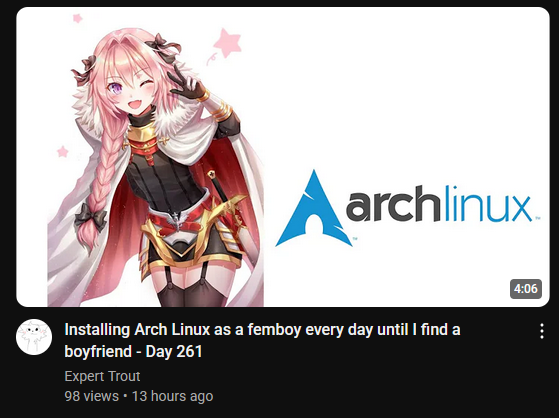Visit the Expert Trout channel name
Viewport: 559px width, 418px height.
tap(102, 376)
